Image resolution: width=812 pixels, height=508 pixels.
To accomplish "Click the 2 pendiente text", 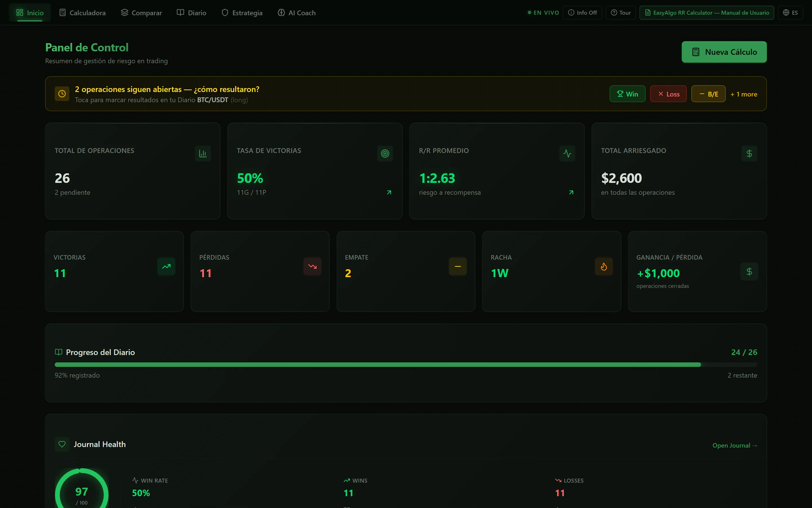I will [72, 192].
